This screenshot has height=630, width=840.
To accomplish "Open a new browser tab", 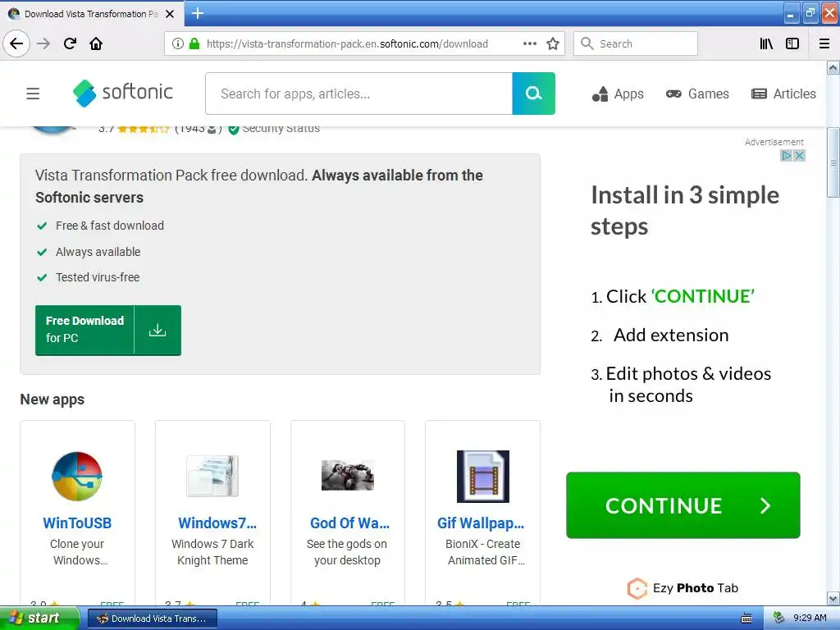I will (x=198, y=13).
